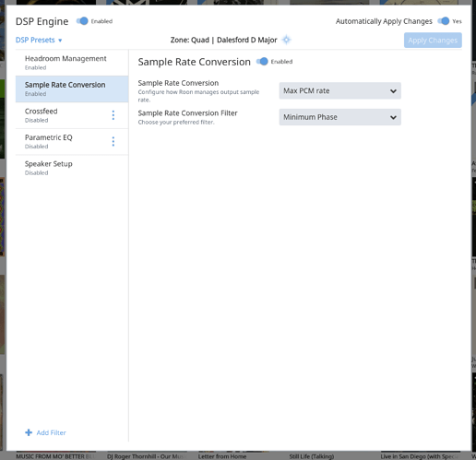
Task: Click chevron arrow on Max PCM rate
Action: pos(393,91)
